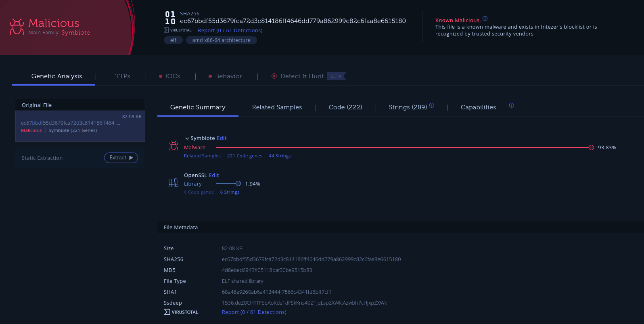644x324 pixels.
Task: Open the Behavior tab
Action: pyautogui.click(x=228, y=76)
